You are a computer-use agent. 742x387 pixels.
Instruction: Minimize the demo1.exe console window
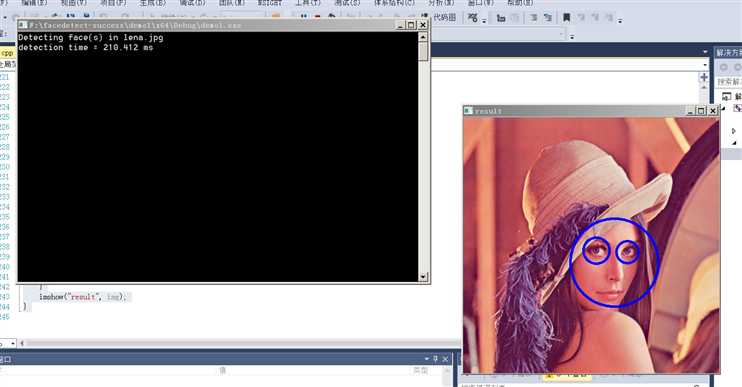(401, 25)
